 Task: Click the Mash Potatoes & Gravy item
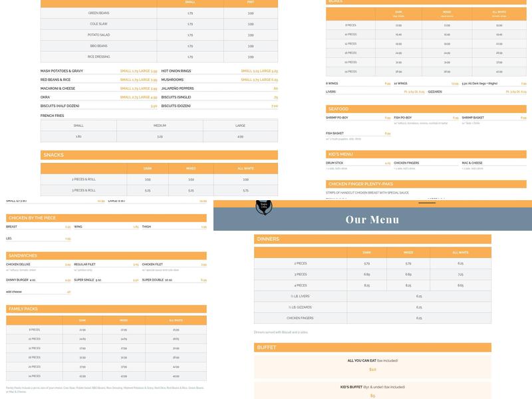point(62,70)
